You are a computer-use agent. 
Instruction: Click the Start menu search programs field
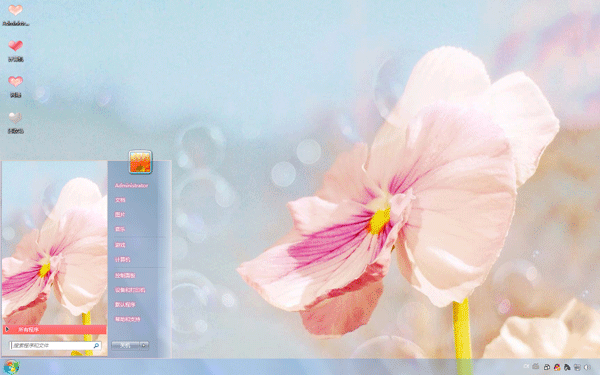point(55,346)
